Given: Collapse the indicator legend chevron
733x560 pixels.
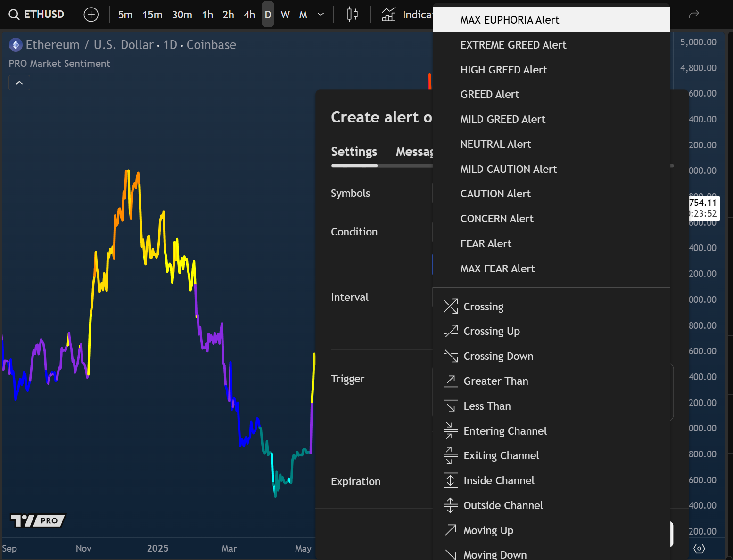Looking at the screenshot, I should [x=19, y=83].
